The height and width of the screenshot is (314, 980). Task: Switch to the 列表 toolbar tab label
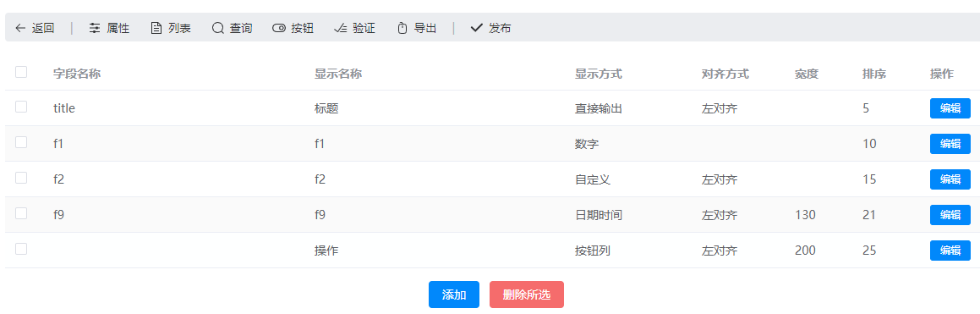click(x=179, y=28)
